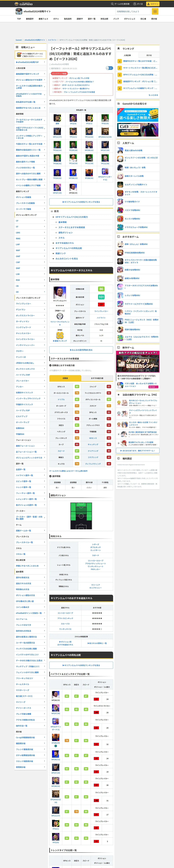Switch to the おすすめ能力値 tab
This screenshot has width=174, height=868.
point(97,378)
